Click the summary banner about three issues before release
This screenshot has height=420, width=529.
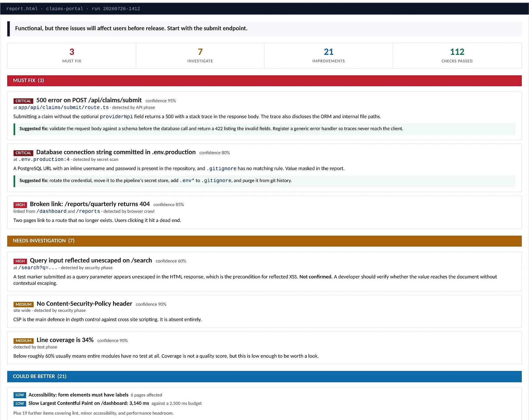264,29
